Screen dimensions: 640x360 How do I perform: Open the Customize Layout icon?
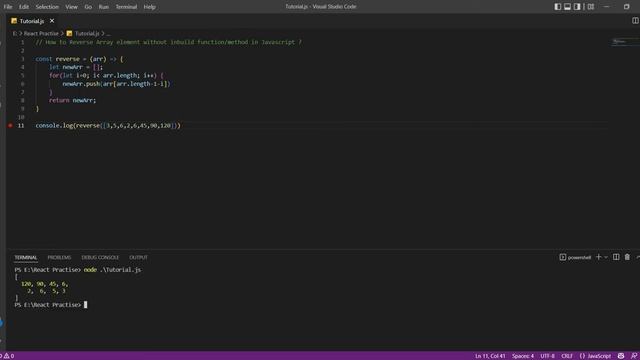[x=591, y=7]
